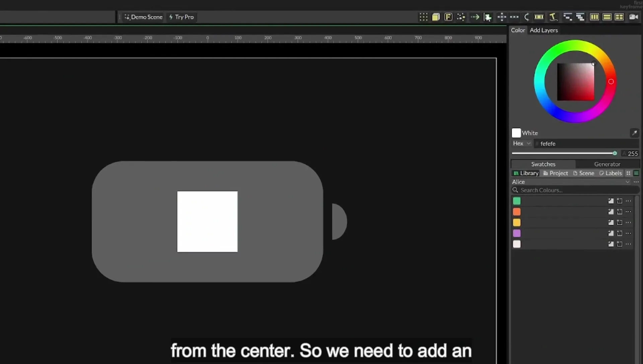Click the Try Pro button
The image size is (643, 364).
coord(181,17)
